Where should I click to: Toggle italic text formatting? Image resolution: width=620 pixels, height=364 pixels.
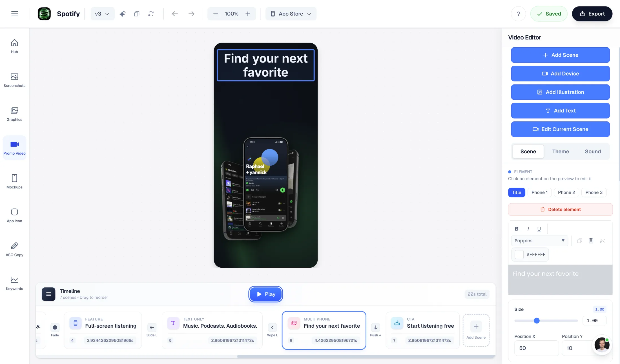coord(528,229)
